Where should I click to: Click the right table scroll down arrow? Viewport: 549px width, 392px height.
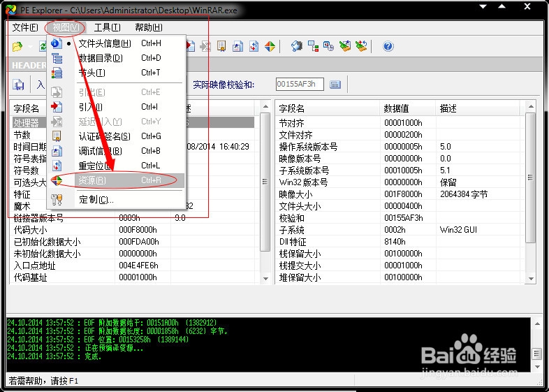tap(531, 279)
